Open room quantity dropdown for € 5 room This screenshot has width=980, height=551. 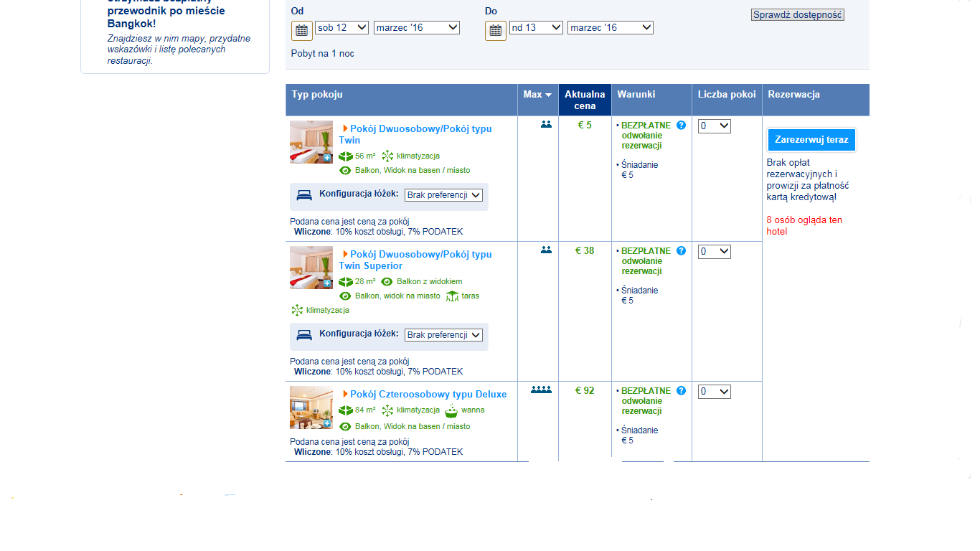point(715,126)
